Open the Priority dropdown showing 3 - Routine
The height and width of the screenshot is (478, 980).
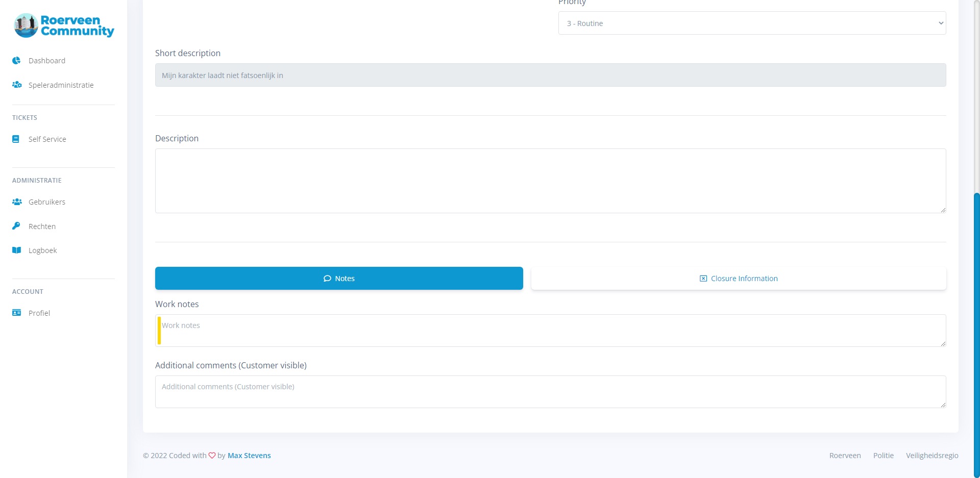coord(752,23)
